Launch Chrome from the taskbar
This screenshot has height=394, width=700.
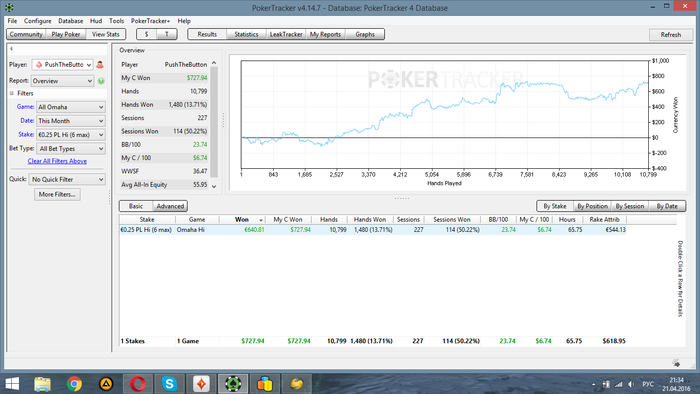tap(75, 384)
